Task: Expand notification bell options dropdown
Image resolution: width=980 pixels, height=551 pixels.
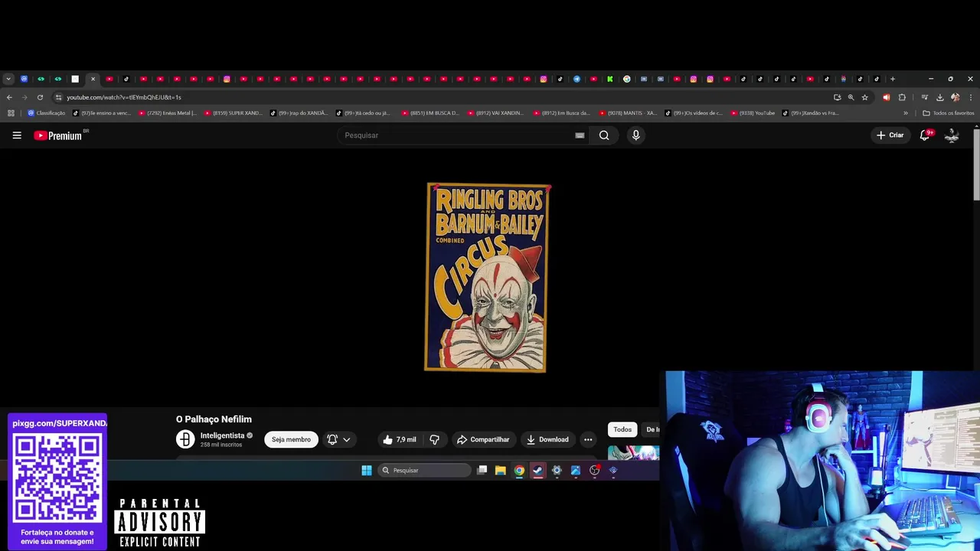Action: tap(346, 439)
